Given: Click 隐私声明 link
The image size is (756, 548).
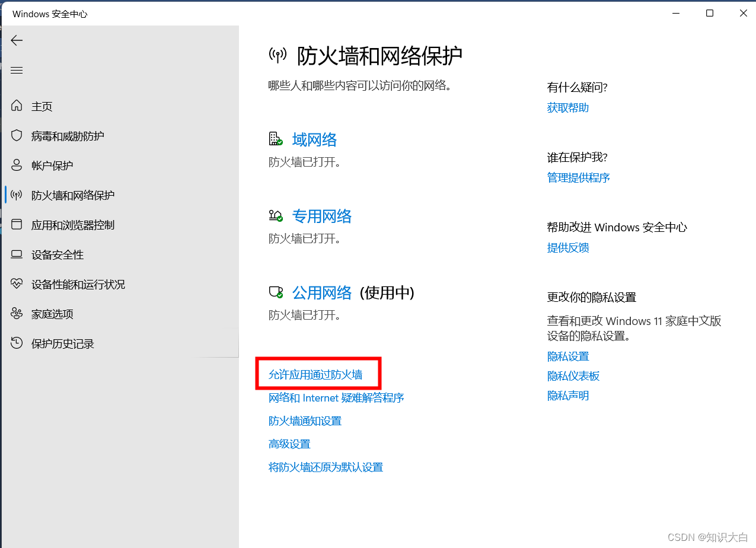Looking at the screenshot, I should 568,395.
